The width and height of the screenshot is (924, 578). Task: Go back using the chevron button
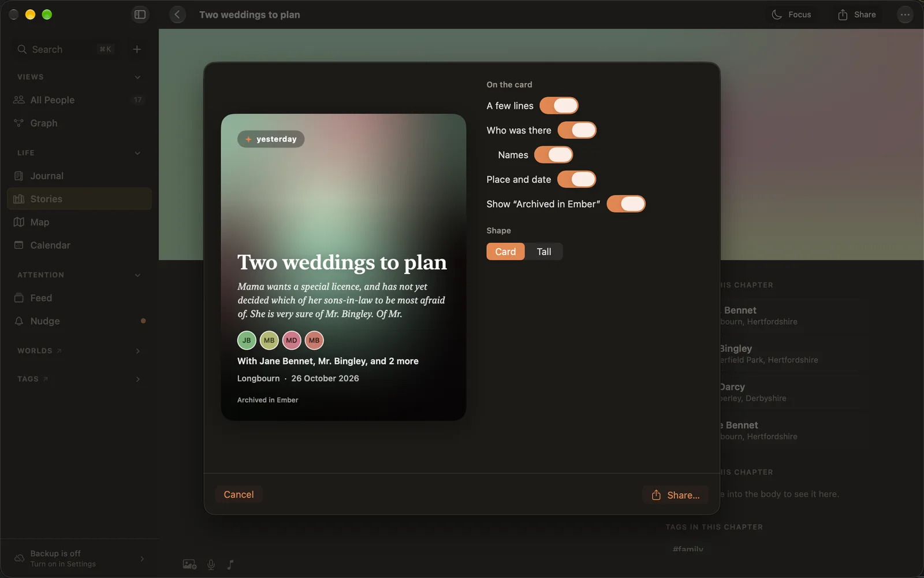pyautogui.click(x=177, y=14)
